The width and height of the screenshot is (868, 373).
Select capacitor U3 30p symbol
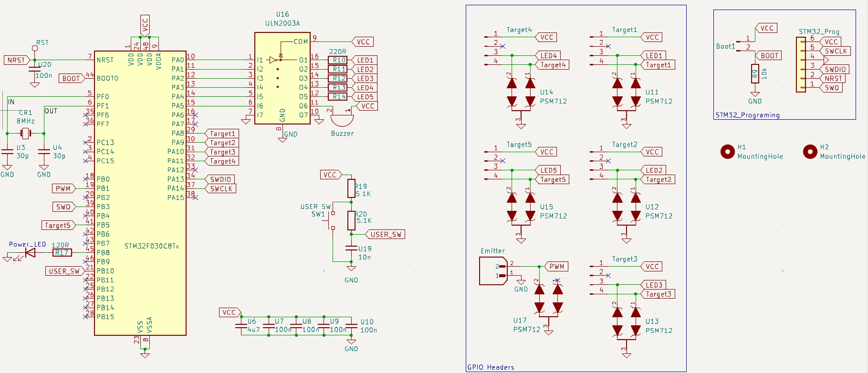coord(7,151)
